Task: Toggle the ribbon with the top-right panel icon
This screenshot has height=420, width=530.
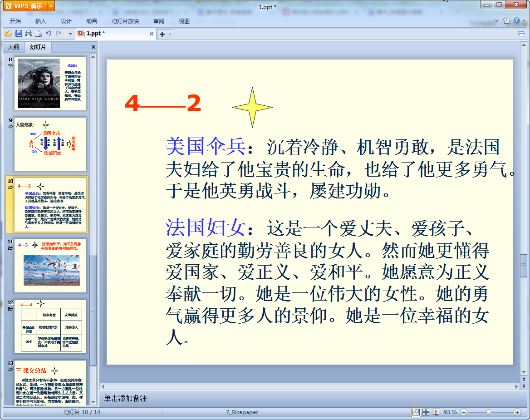Action: tap(521, 34)
